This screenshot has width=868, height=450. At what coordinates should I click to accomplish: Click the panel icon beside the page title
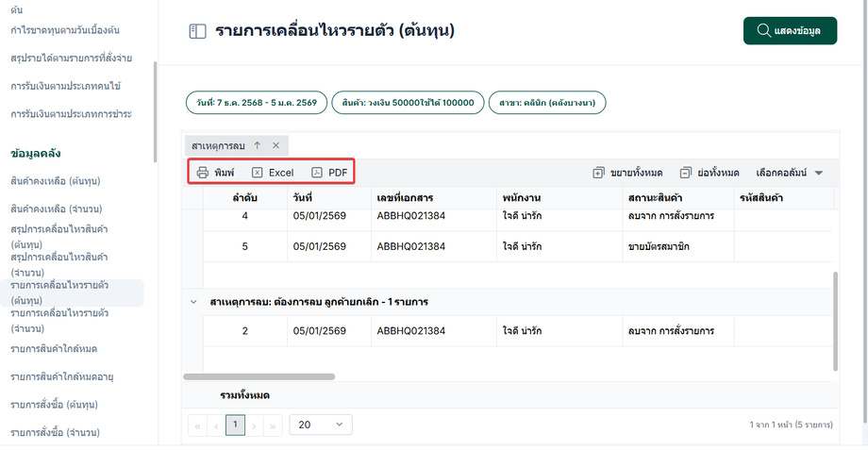(x=197, y=31)
